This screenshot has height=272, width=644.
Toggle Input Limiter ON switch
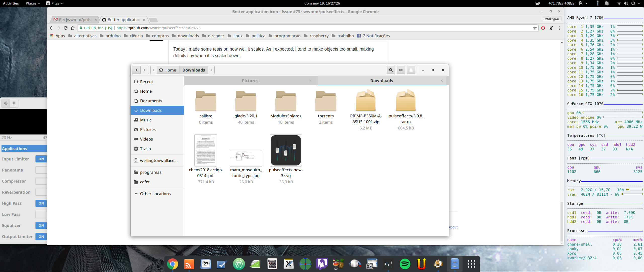[x=41, y=159]
